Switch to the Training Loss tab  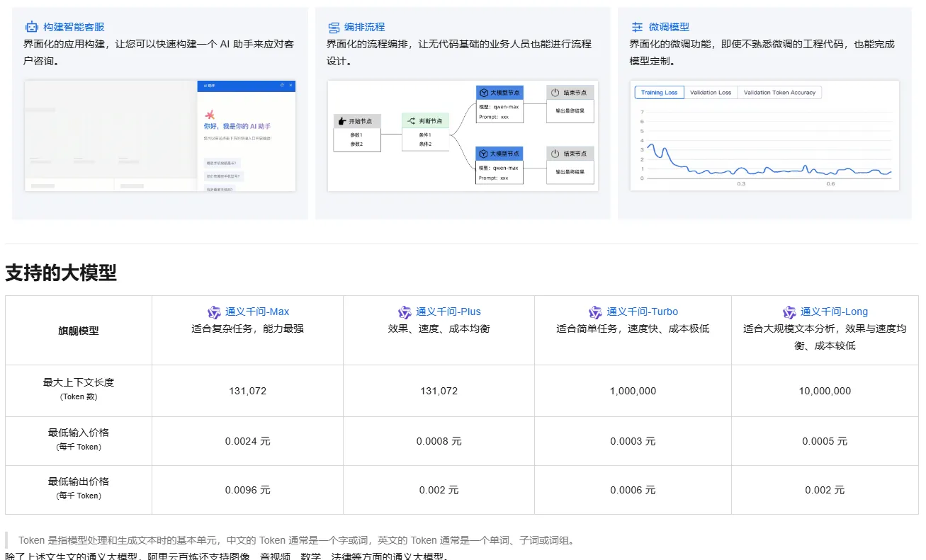[x=659, y=93]
